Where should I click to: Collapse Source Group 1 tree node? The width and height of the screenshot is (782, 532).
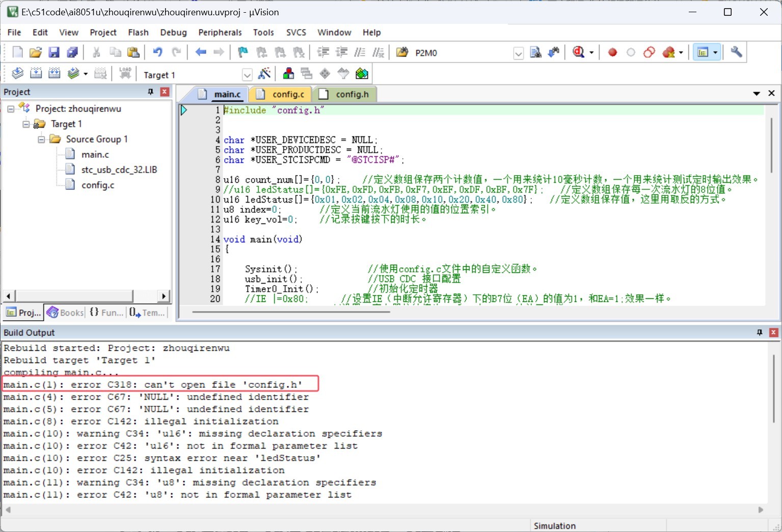pos(41,139)
